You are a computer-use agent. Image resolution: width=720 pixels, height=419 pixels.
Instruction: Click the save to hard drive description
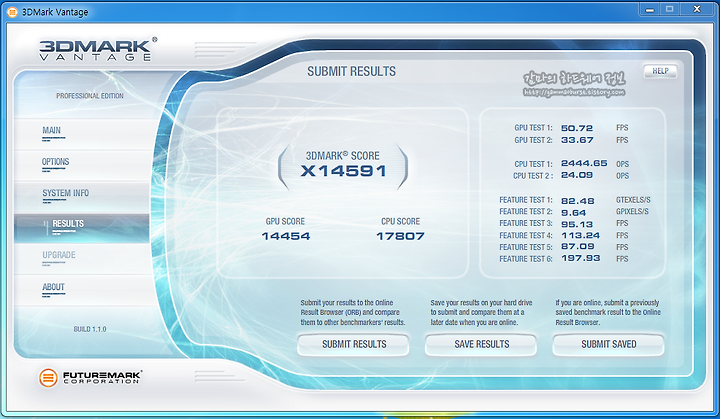(481, 312)
